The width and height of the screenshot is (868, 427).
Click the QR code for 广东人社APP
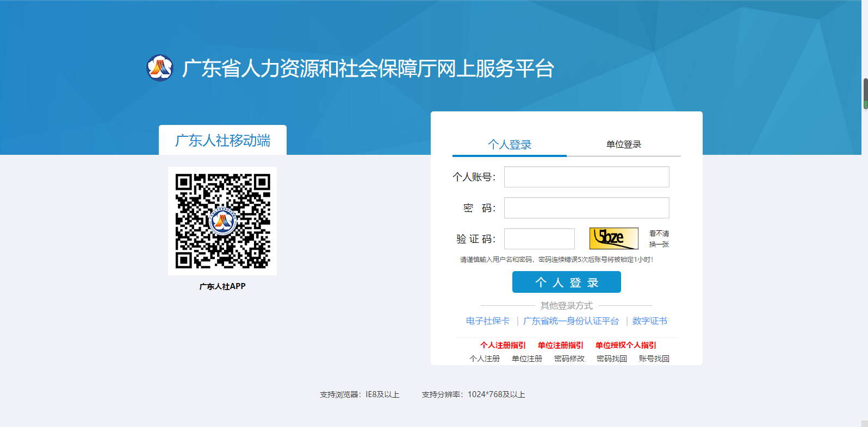pos(222,221)
